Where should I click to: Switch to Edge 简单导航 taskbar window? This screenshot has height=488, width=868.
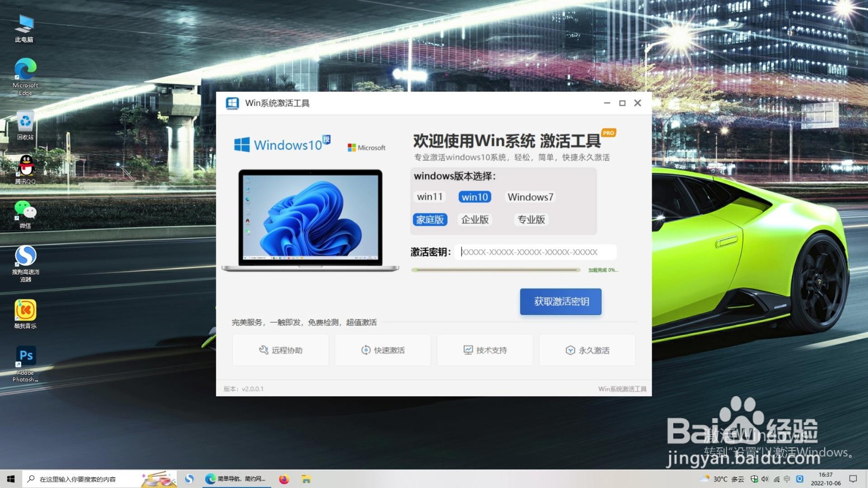(x=237, y=479)
